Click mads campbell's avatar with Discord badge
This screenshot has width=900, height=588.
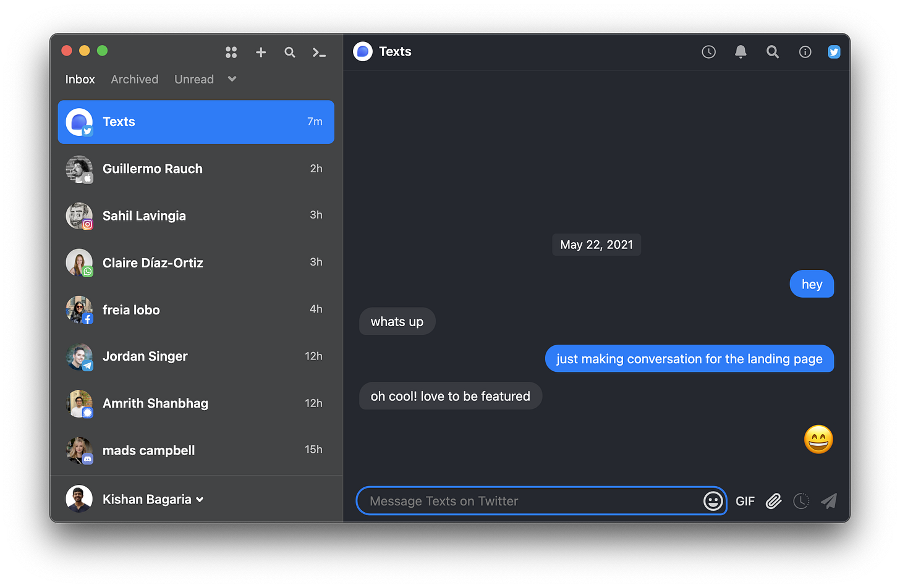click(x=79, y=450)
